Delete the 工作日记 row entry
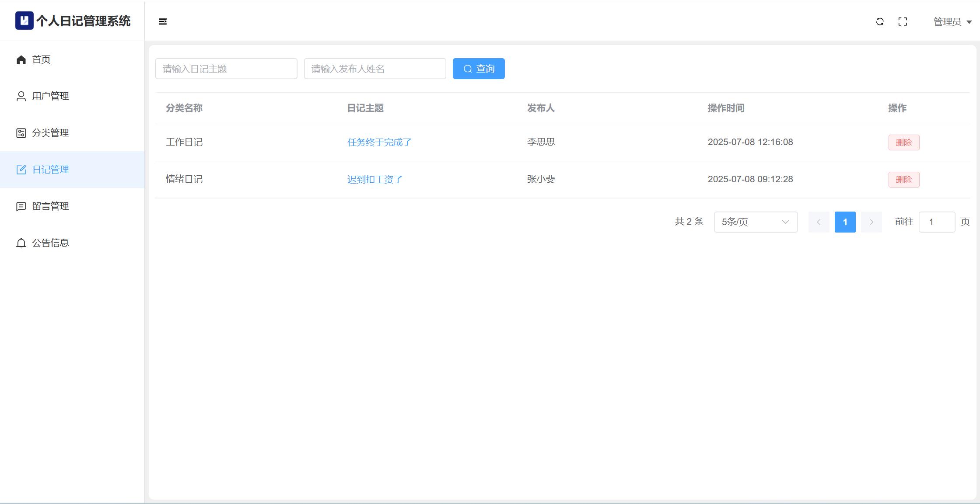 click(903, 143)
